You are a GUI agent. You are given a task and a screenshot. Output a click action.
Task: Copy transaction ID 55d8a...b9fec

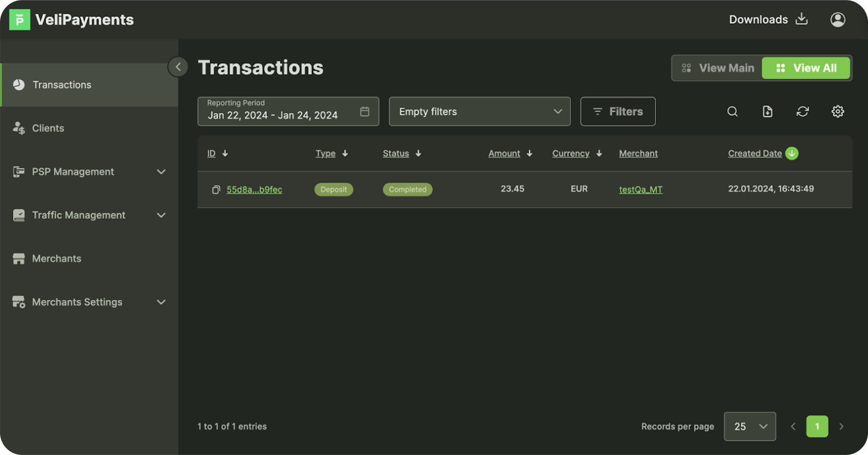(x=216, y=190)
